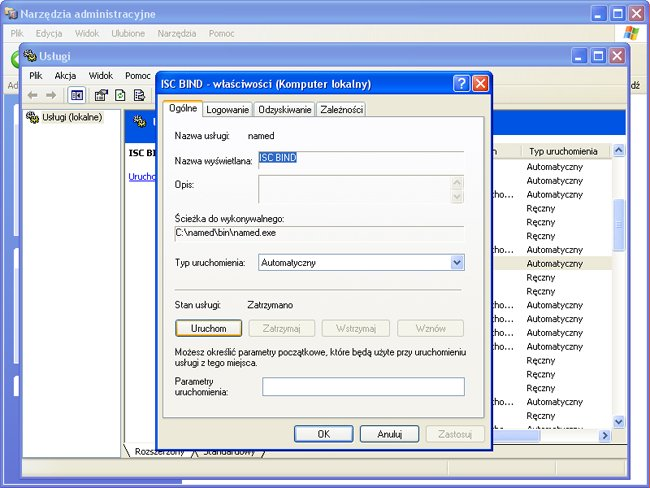
Task: Open the Plik menu in Usługi
Action: coord(36,75)
